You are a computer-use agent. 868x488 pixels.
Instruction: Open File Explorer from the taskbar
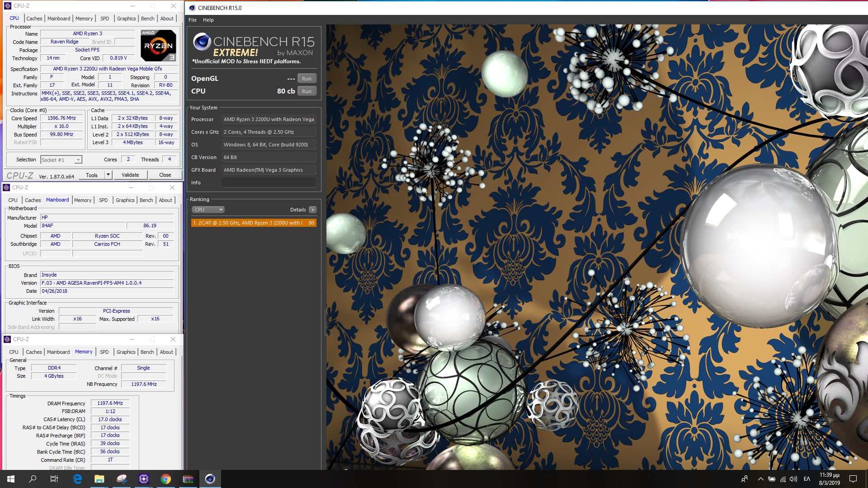99,479
